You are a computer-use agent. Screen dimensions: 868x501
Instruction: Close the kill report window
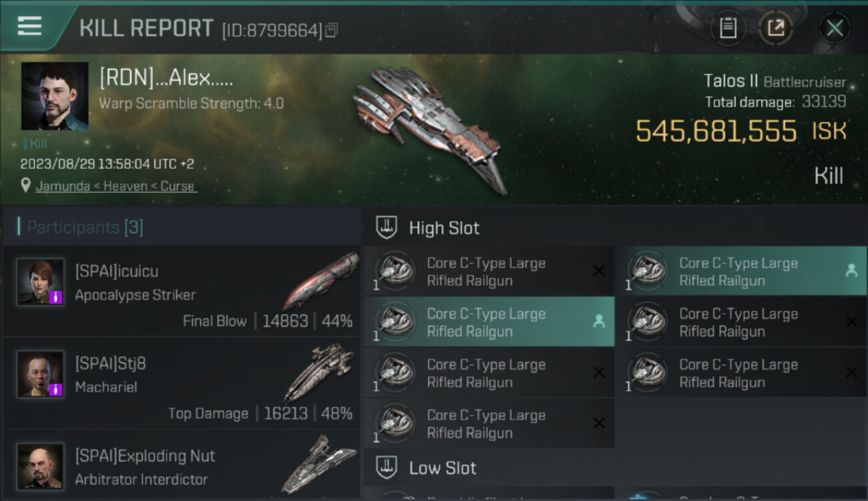click(835, 29)
